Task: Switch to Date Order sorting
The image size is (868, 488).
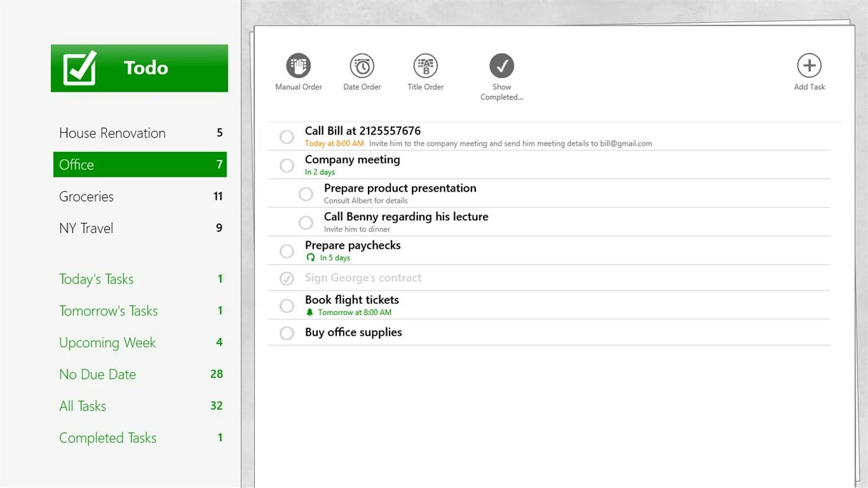Action: tap(362, 64)
